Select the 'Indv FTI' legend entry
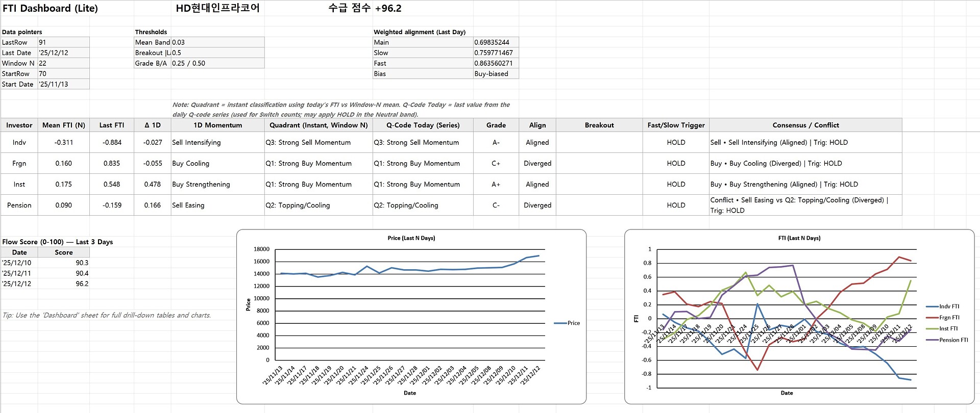The image size is (980, 413). click(x=943, y=306)
